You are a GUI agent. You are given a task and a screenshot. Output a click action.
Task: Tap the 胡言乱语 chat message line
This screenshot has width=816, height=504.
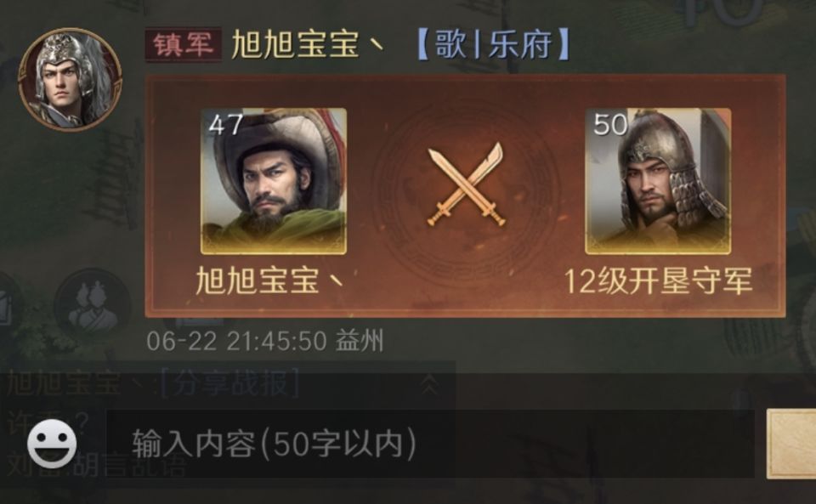point(96,464)
